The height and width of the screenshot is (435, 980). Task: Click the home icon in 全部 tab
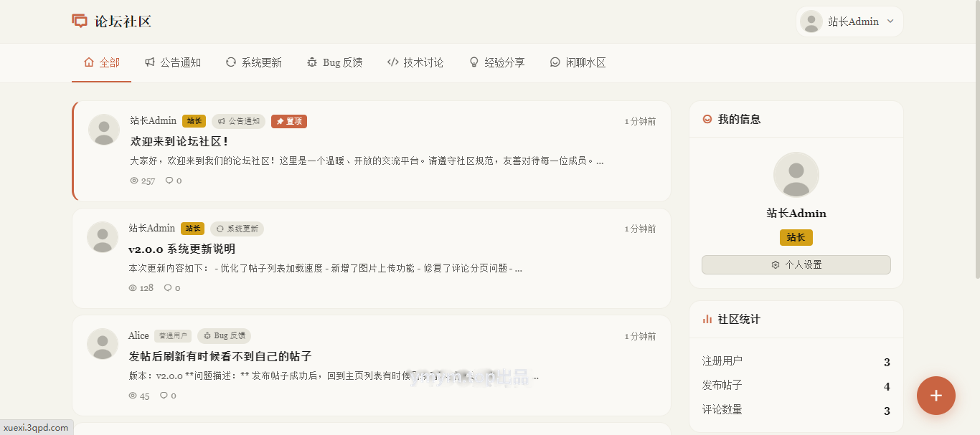tap(89, 62)
